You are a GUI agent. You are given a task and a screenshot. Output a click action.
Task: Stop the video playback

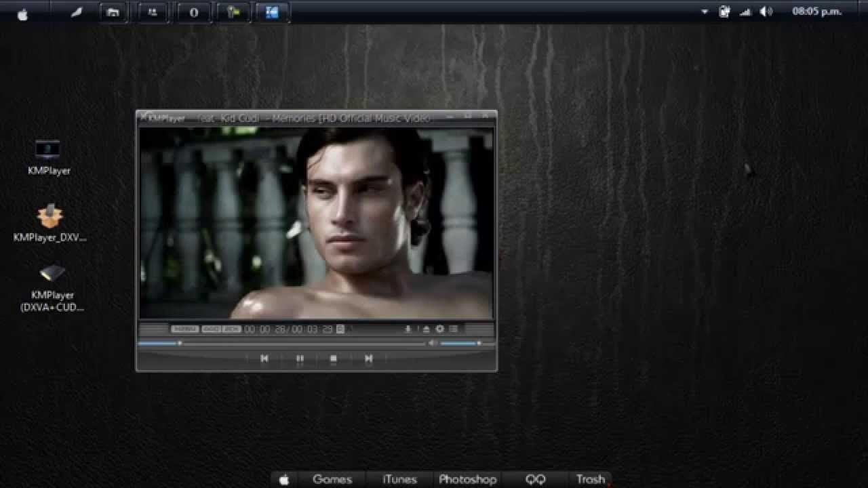point(334,359)
